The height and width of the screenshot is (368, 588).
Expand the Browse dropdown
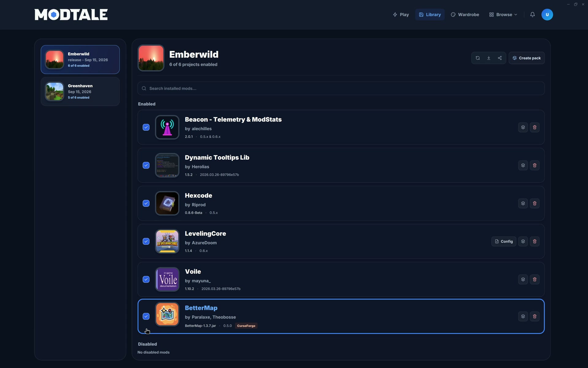503,14
